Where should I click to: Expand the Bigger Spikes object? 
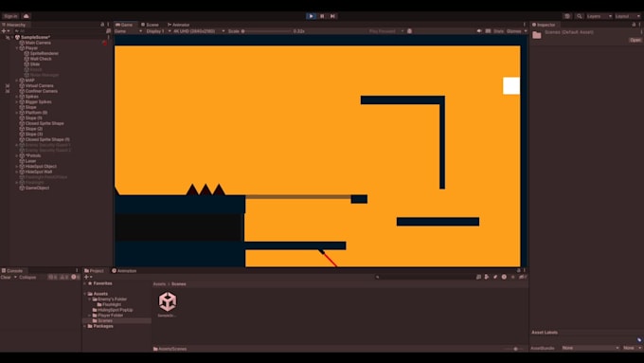click(17, 101)
